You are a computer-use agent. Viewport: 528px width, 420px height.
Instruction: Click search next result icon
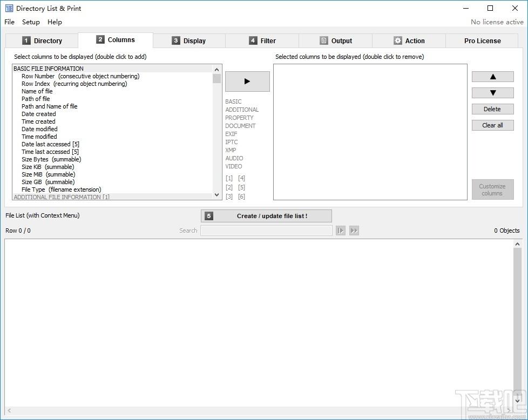(341, 231)
